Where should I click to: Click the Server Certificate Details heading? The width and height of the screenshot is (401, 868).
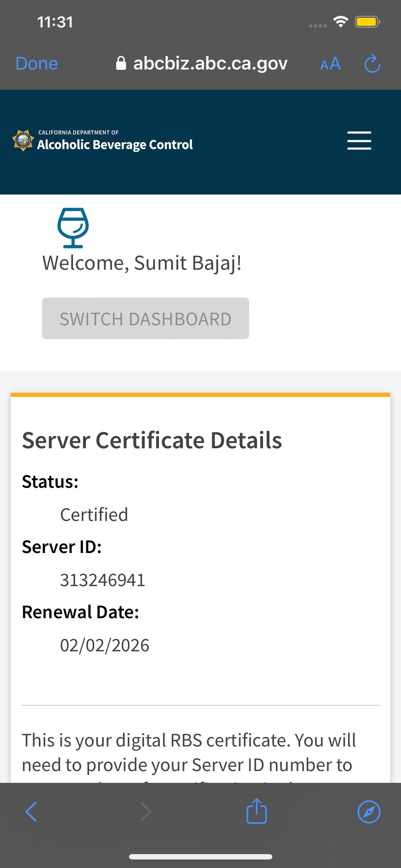click(152, 440)
